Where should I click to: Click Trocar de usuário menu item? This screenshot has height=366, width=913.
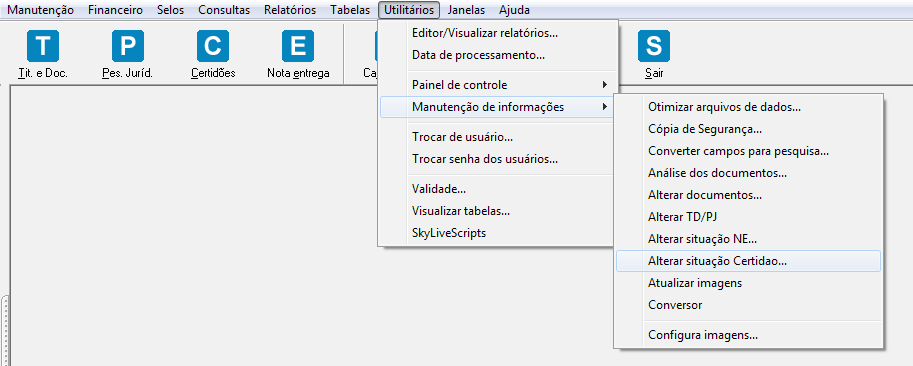pos(497,137)
